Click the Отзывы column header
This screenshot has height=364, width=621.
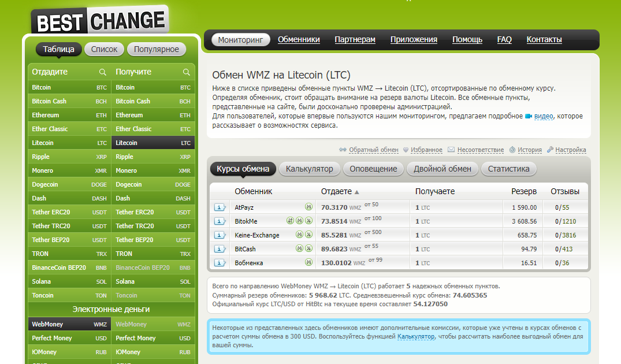pyautogui.click(x=565, y=191)
